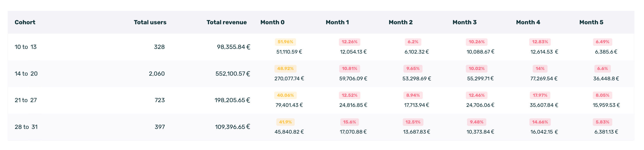Choose the 28 to 31 cohort row
The width and height of the screenshot is (644, 150).
tap(26, 127)
